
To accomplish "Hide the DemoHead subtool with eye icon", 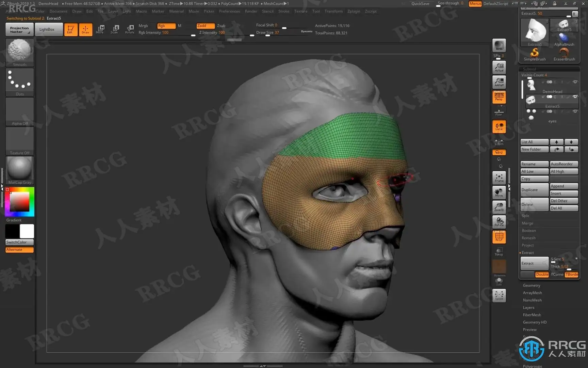I will click(575, 82).
